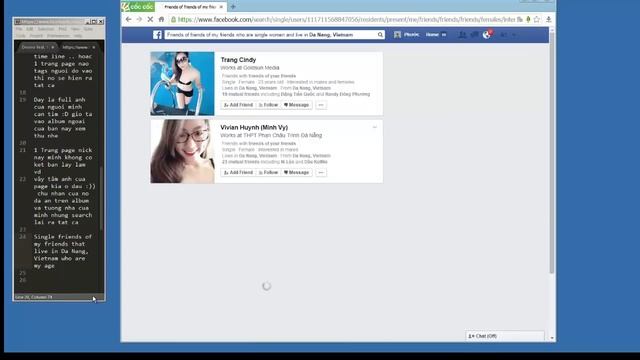This screenshot has height=360, width=640.
Task: Stop loading the page
Action: [150, 19]
